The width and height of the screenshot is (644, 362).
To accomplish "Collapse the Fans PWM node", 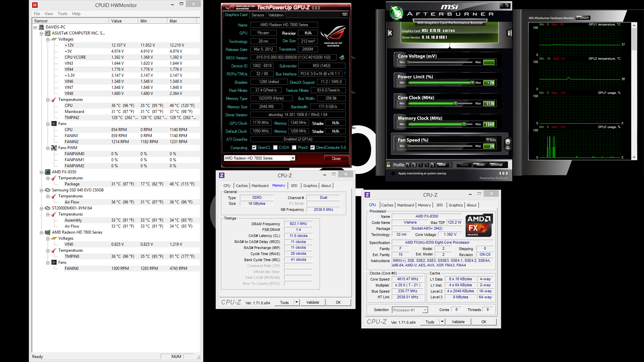I will 48,148.
